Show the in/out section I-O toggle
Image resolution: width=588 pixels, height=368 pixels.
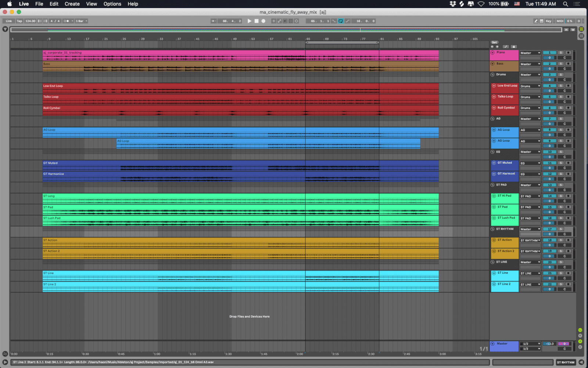[x=580, y=330]
